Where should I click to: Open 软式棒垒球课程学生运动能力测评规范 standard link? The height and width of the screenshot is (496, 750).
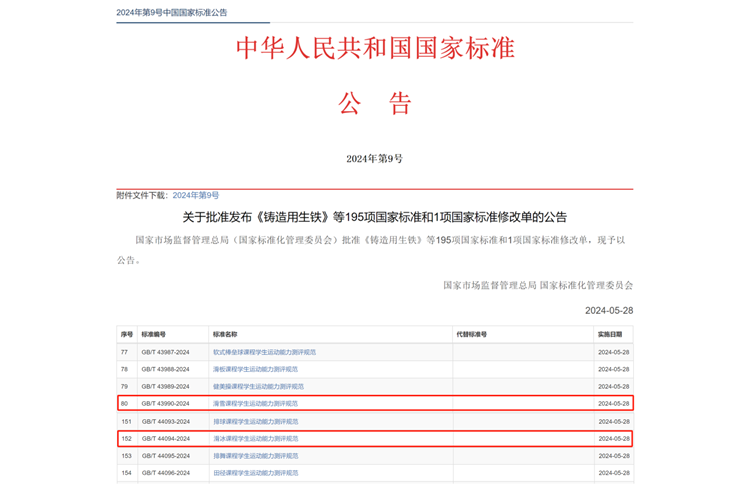[264, 352]
